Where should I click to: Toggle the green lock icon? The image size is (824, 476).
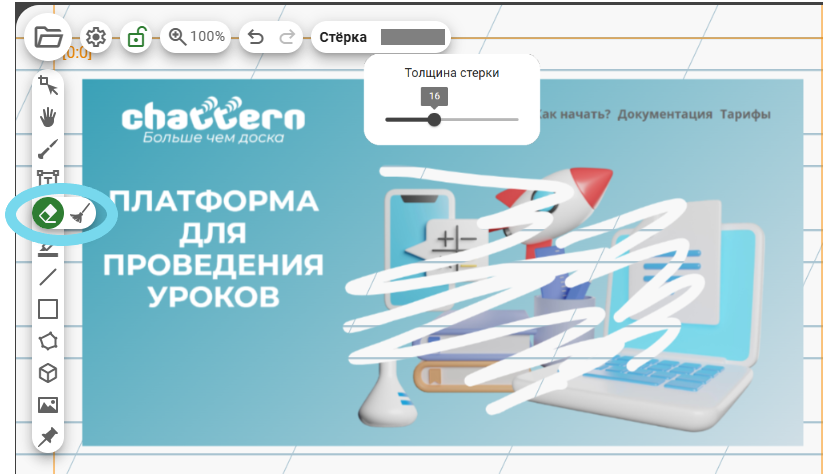tap(136, 37)
